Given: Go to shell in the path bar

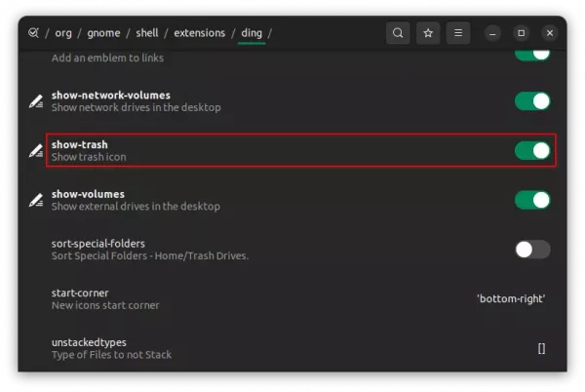Looking at the screenshot, I should (147, 33).
